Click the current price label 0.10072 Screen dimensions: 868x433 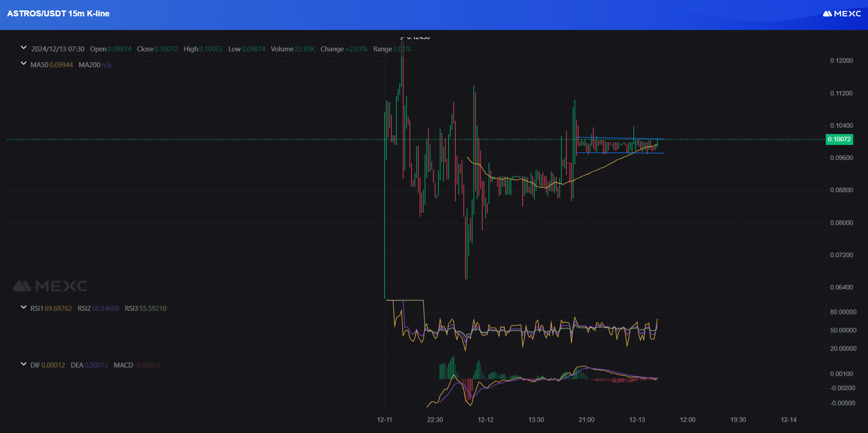pos(839,139)
